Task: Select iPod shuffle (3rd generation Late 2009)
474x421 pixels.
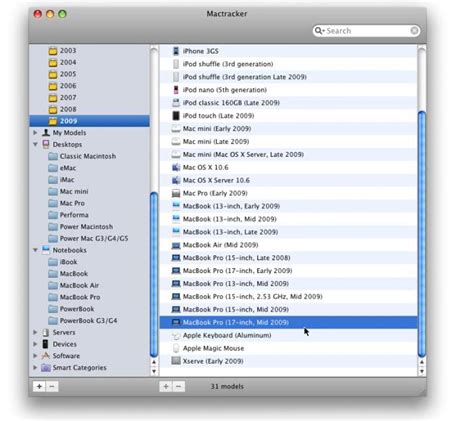Action: click(288, 77)
